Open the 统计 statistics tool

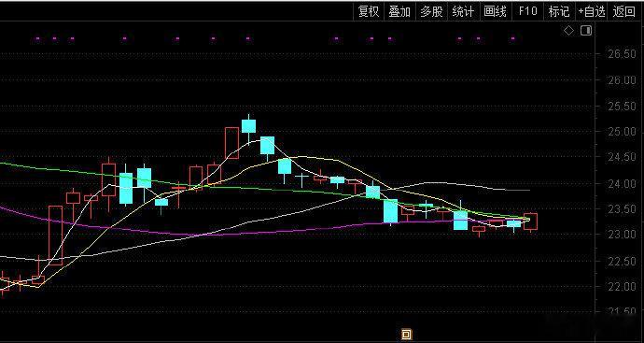point(463,11)
